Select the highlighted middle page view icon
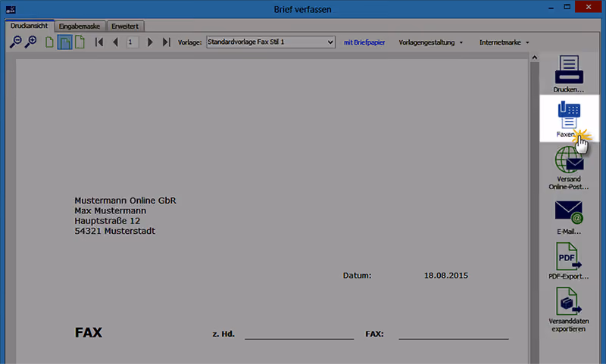 (x=64, y=42)
